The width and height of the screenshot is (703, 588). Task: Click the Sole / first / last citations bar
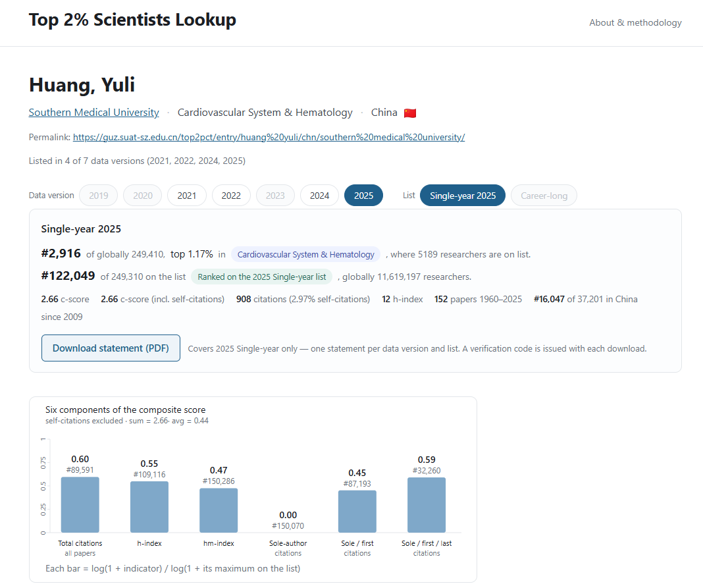point(427,505)
